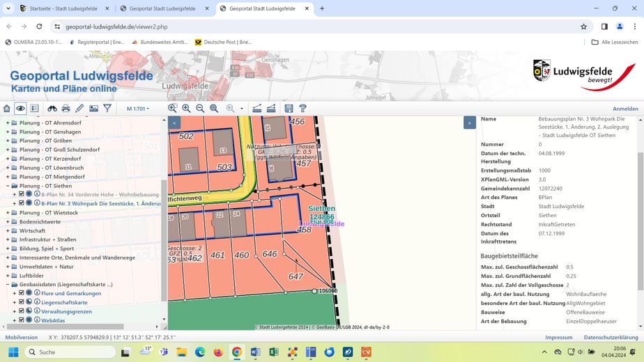Open Excel from the taskbar
The width and height of the screenshot is (644, 362).
(x=274, y=352)
